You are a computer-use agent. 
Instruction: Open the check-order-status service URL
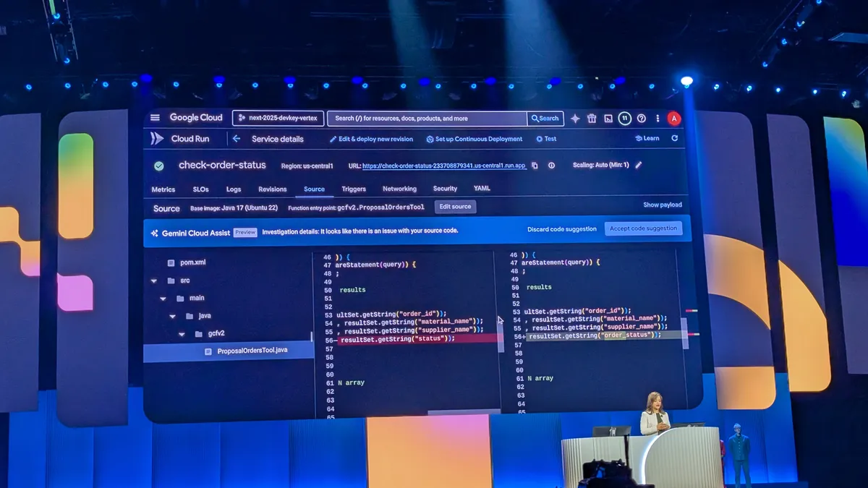click(443, 166)
